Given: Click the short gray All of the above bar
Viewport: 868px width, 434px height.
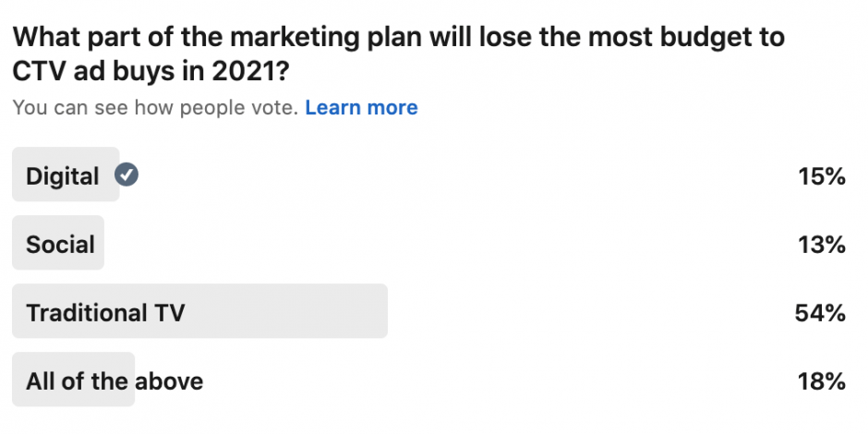Looking at the screenshot, I should pyautogui.click(x=74, y=380).
